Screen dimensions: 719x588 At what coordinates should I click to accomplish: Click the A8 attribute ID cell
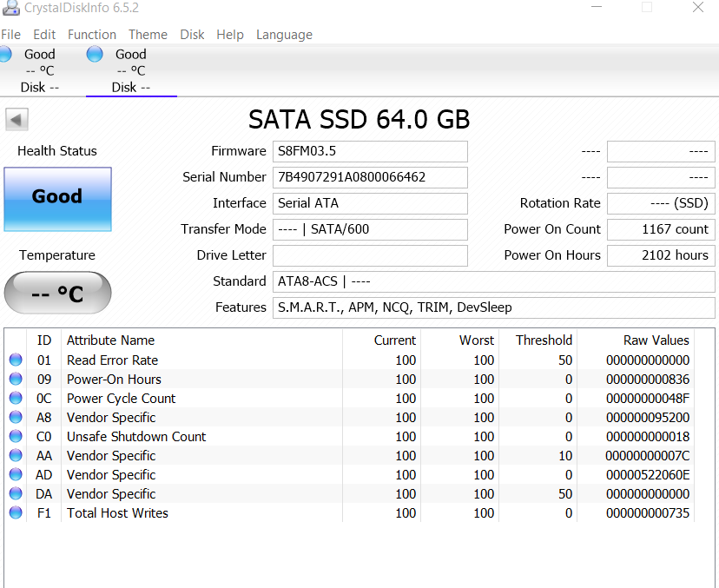(44, 418)
